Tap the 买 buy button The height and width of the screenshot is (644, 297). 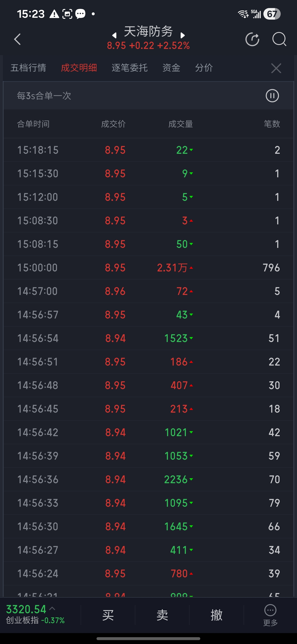(108, 615)
